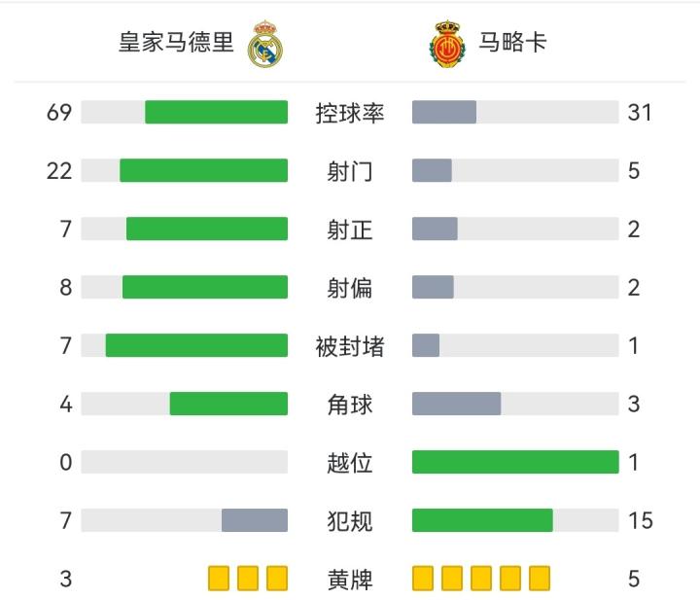Click the Real Madrid club crest
Viewport: 700px width, 600px height.
pos(265,45)
